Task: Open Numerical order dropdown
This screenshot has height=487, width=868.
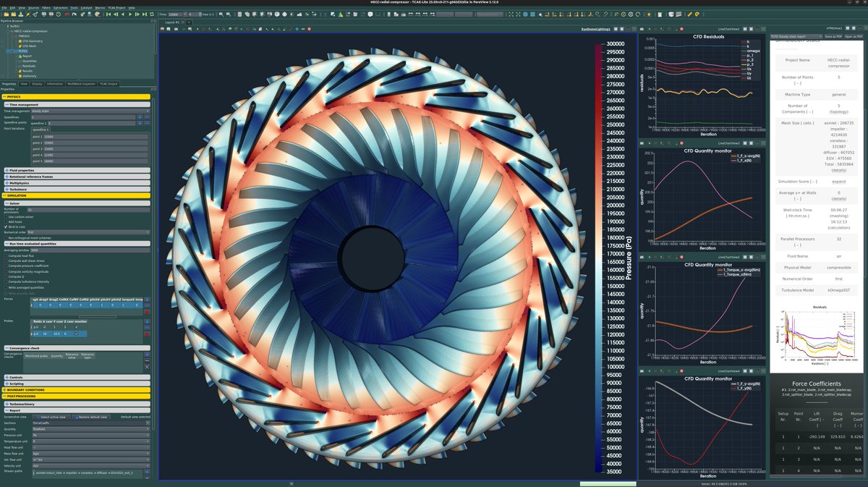Action: click(x=88, y=232)
